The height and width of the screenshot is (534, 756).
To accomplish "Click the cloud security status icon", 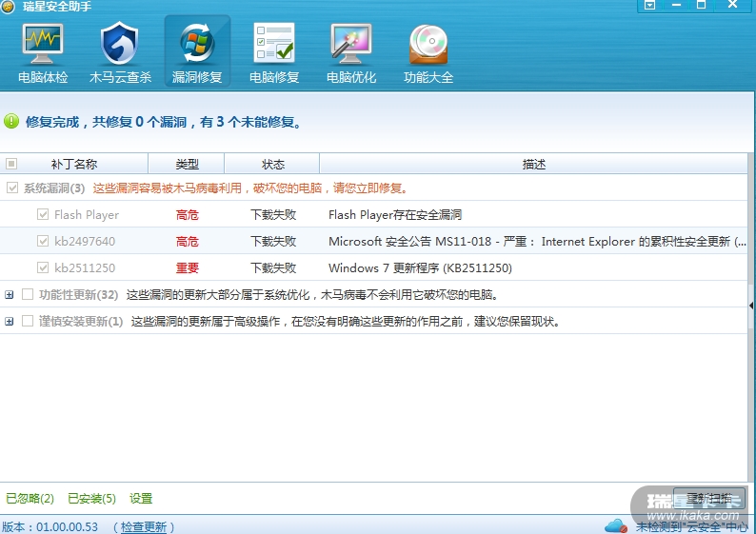I will click(616, 525).
